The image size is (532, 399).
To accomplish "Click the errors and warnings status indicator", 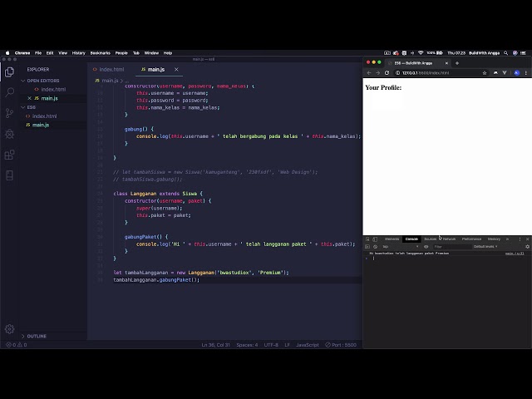I will pyautogui.click(x=17, y=345).
